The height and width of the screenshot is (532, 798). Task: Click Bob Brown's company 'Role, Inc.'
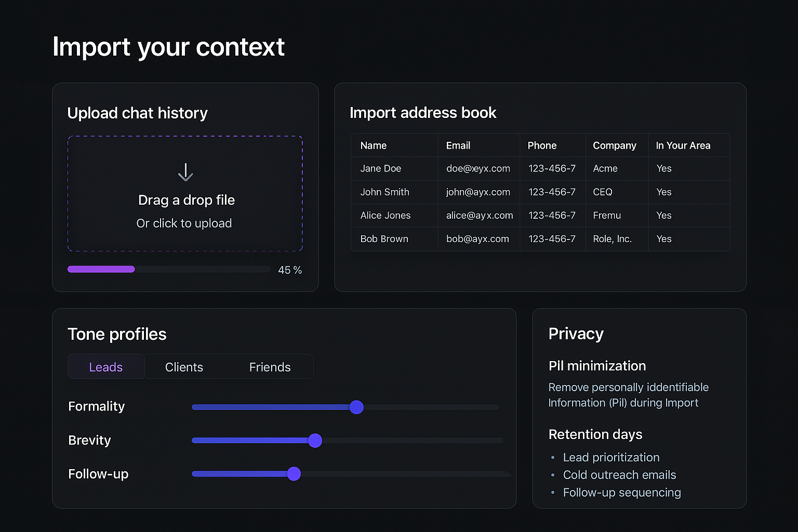coord(612,239)
